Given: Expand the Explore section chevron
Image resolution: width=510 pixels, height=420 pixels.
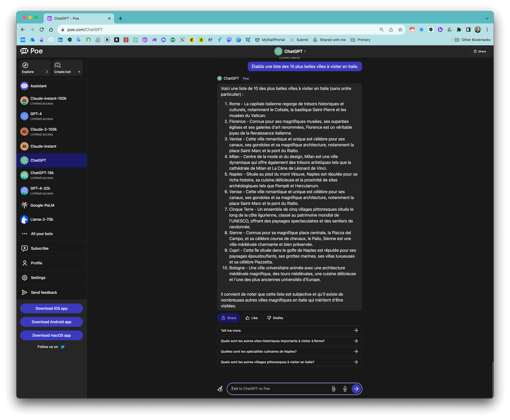Looking at the screenshot, I should point(47,72).
